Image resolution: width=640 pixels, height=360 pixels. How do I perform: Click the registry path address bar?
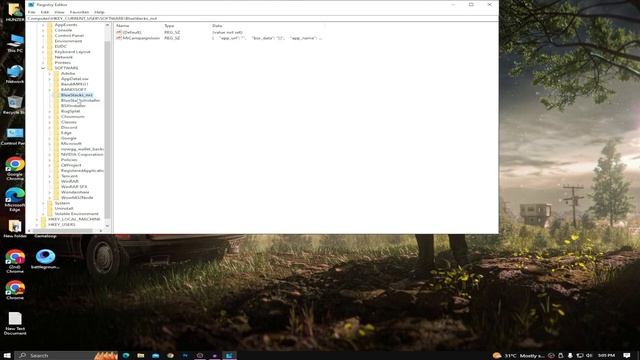pyautogui.click(x=261, y=18)
